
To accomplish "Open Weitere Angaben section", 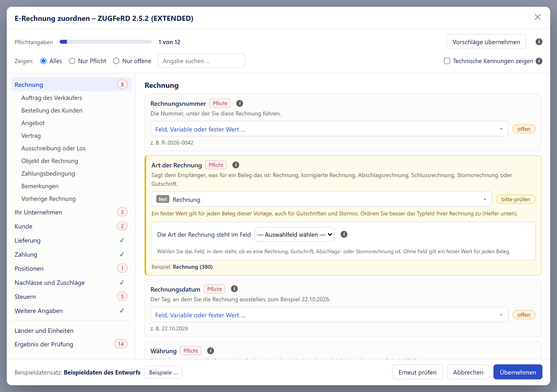I will point(71,311).
